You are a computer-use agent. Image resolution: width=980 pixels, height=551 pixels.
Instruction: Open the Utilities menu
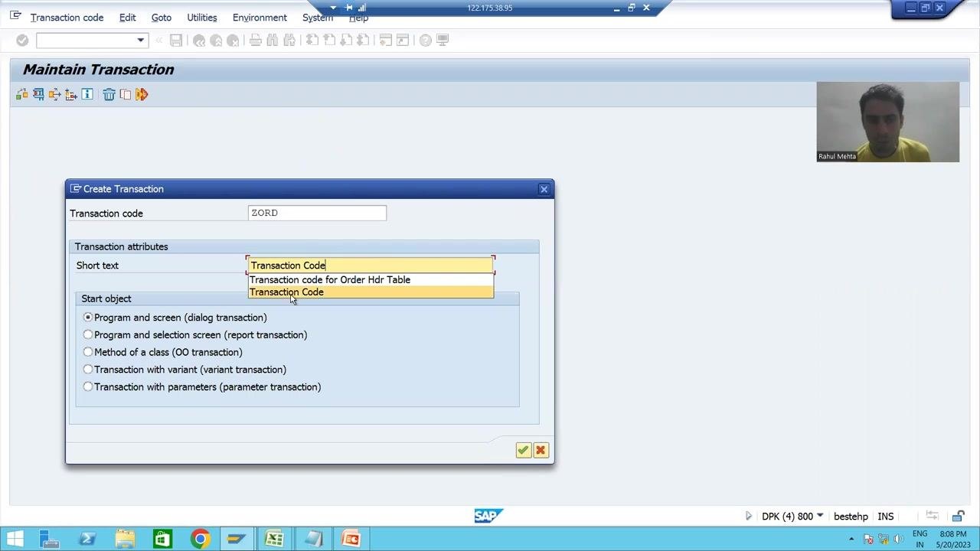tap(202, 18)
